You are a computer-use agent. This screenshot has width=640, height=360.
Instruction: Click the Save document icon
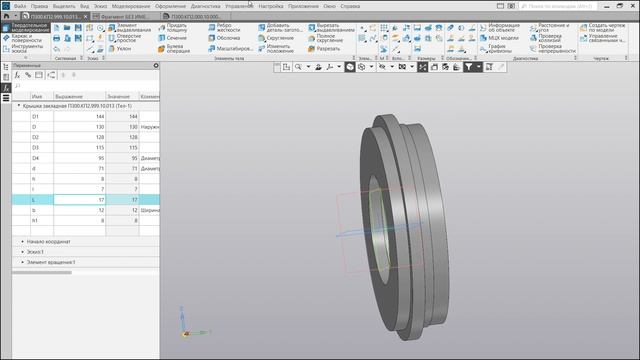coord(78,28)
